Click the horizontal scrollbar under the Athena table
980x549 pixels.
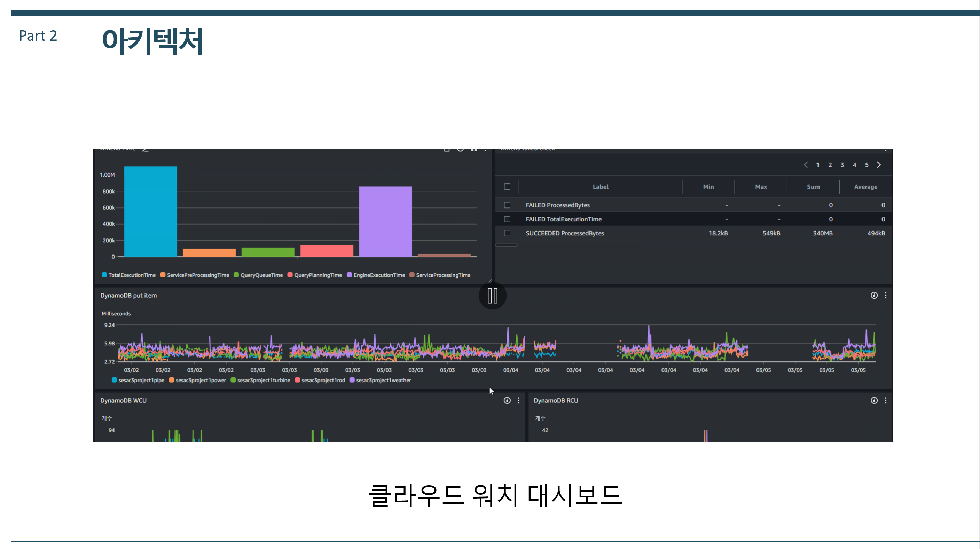click(x=507, y=245)
